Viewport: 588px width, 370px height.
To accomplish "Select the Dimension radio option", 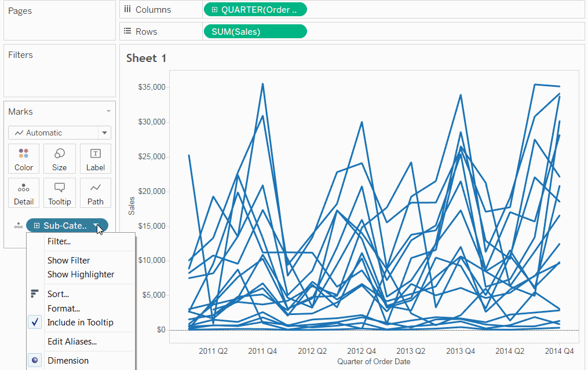I will (35, 360).
